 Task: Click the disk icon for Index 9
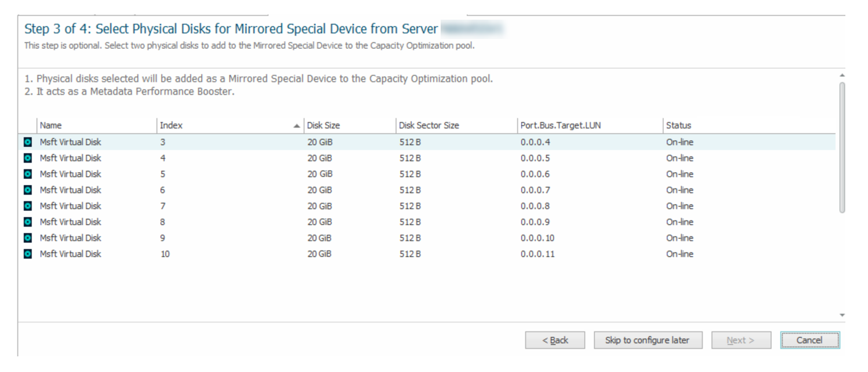(28, 238)
